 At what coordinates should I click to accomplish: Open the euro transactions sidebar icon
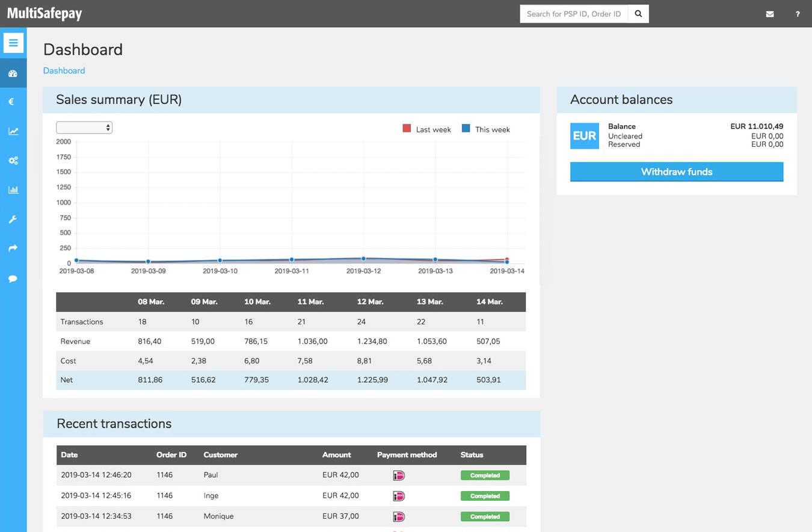tap(11, 102)
